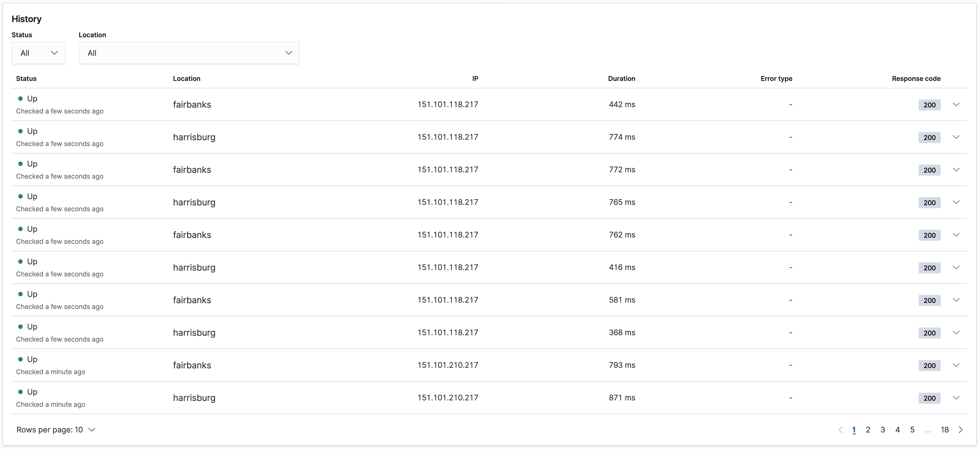Open Rows per page selector
The width and height of the screenshot is (980, 449).
pos(56,430)
